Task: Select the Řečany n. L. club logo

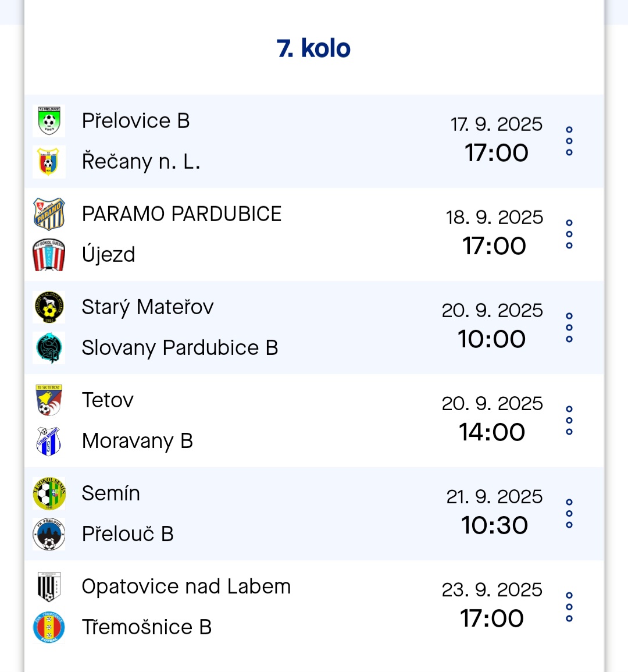Action: [49, 161]
